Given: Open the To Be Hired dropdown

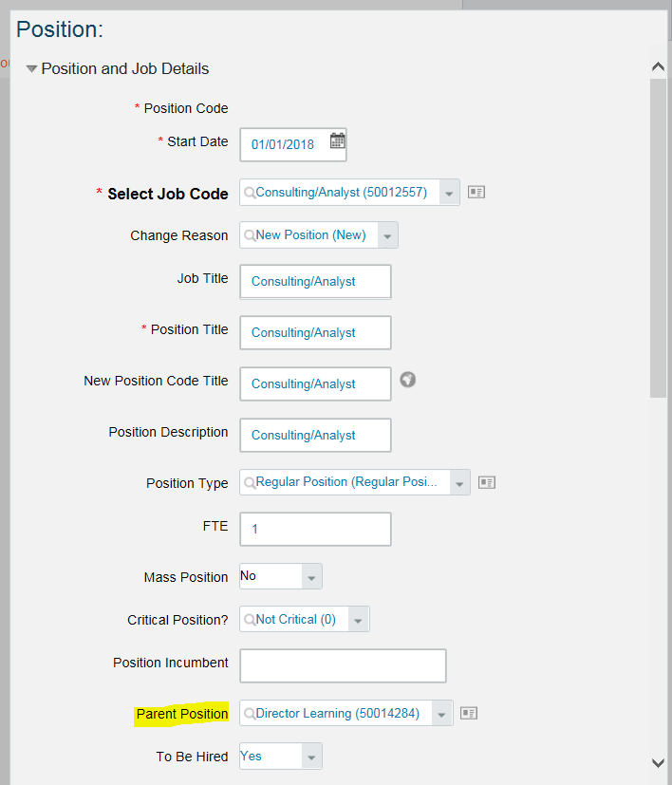Looking at the screenshot, I should click(x=281, y=756).
